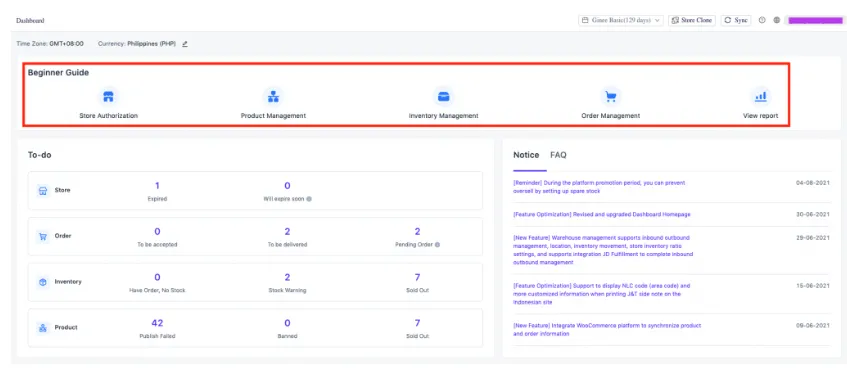Click the Inventory box icon in To-do

(x=43, y=282)
